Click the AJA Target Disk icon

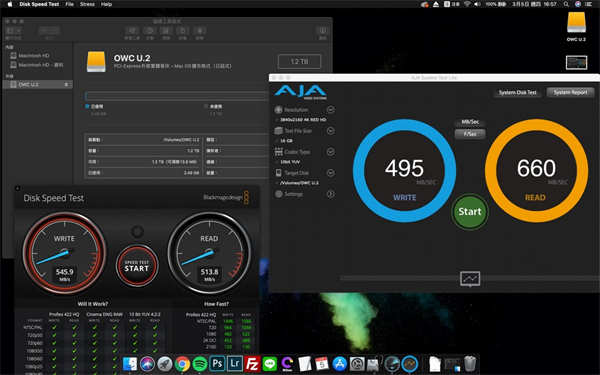click(x=279, y=173)
